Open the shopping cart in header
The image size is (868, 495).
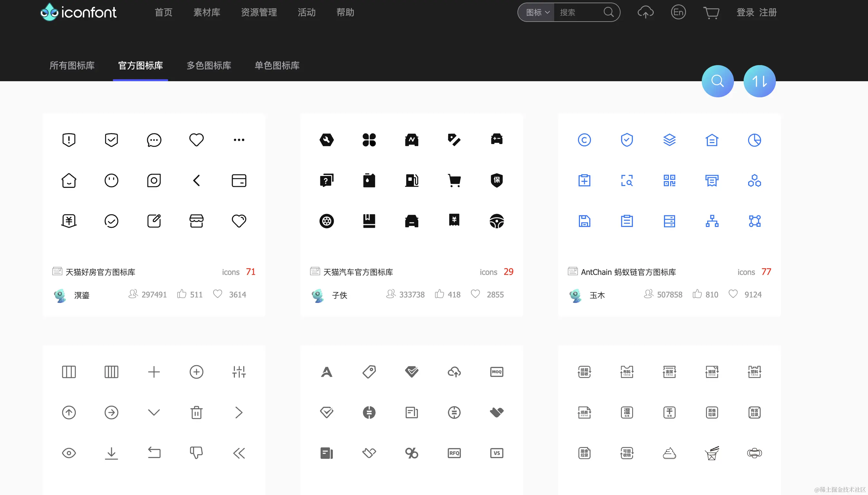711,13
